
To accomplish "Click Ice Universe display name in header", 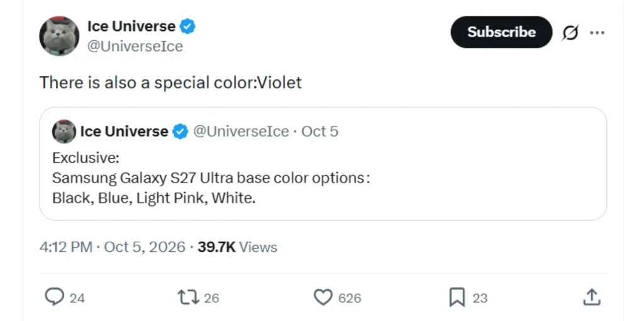I will tap(131, 26).
